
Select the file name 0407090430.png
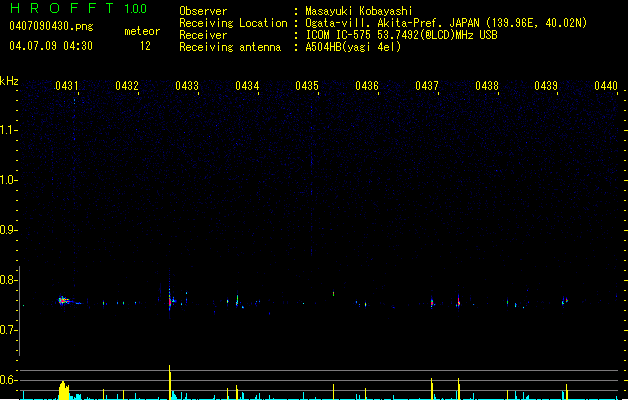click(51, 26)
